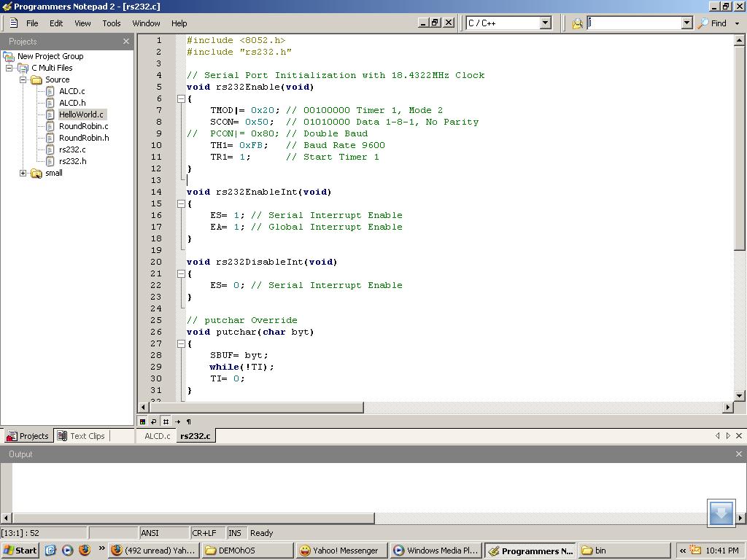Toggle line numbers icon below editor

166,421
